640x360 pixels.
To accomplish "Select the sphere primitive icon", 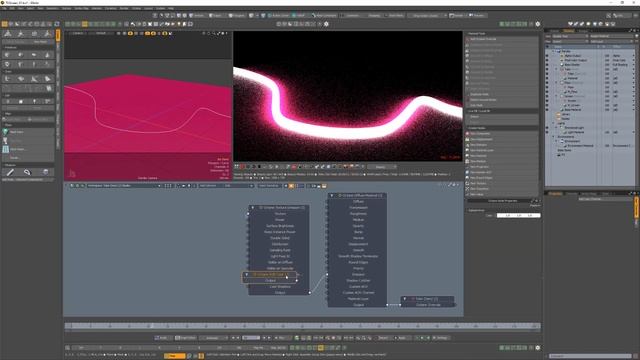I will [21, 54].
